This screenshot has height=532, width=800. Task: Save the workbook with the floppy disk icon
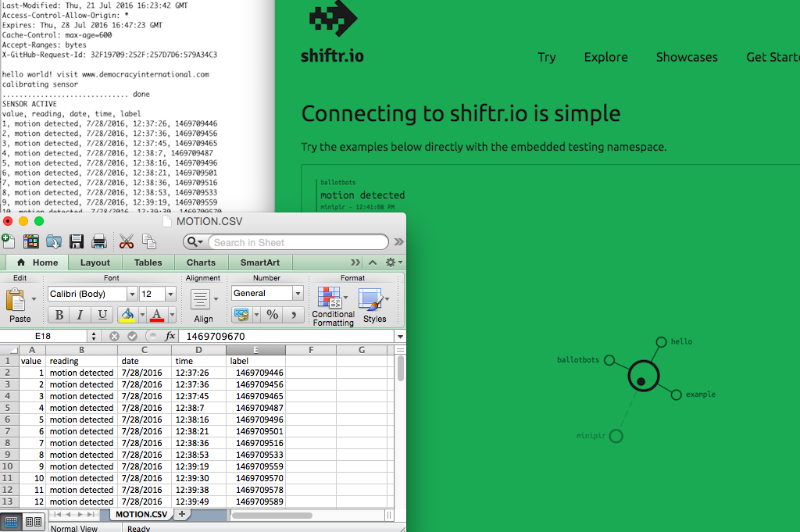pyautogui.click(x=77, y=241)
